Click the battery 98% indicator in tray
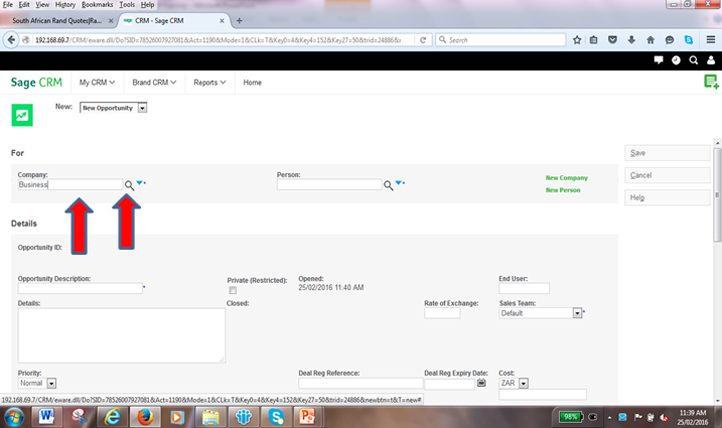This screenshot has height=428, width=722. pos(571,417)
